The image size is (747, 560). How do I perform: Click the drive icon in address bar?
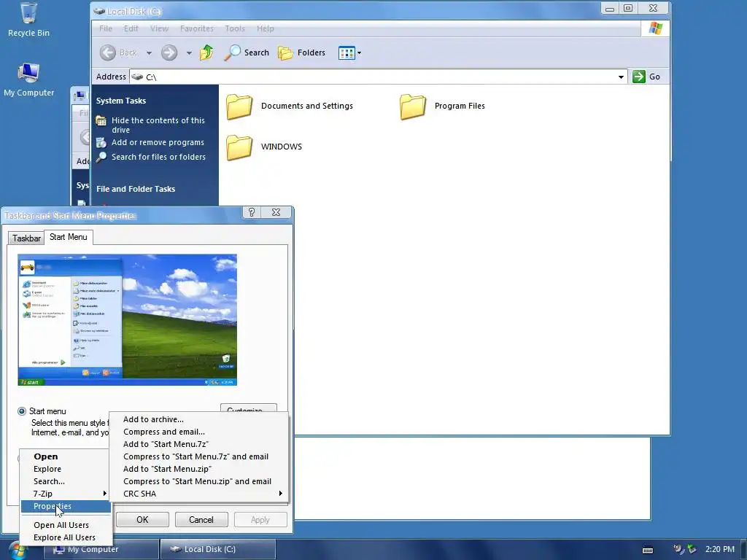[137, 77]
